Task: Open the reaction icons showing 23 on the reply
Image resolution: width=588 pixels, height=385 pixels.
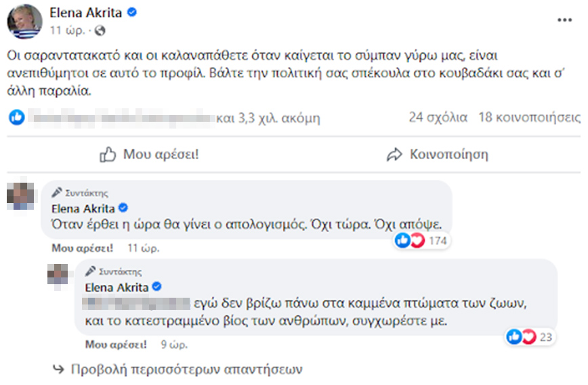Action: tap(520, 336)
